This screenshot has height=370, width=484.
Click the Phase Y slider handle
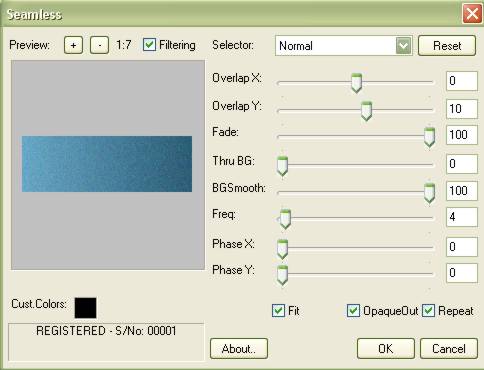[282, 275]
